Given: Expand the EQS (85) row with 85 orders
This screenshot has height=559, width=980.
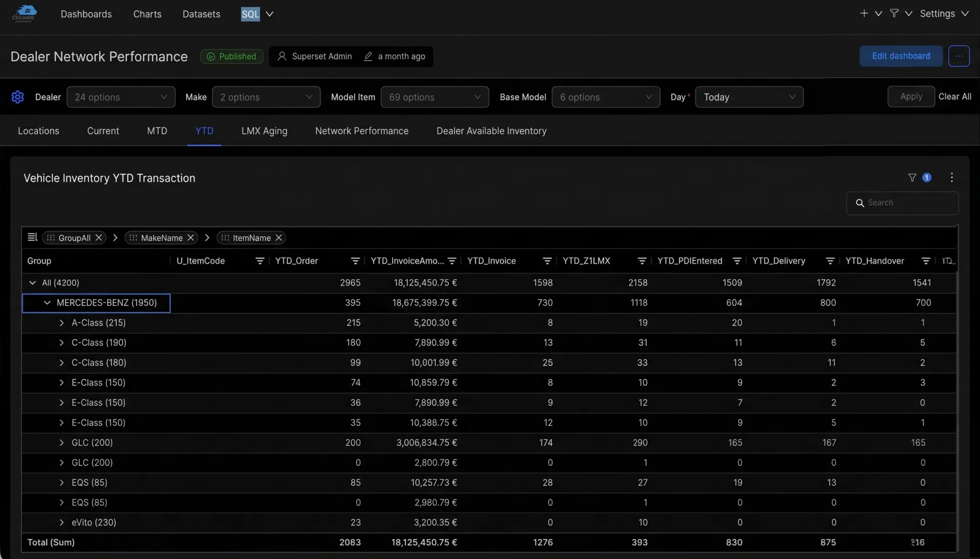Looking at the screenshot, I should [62, 482].
